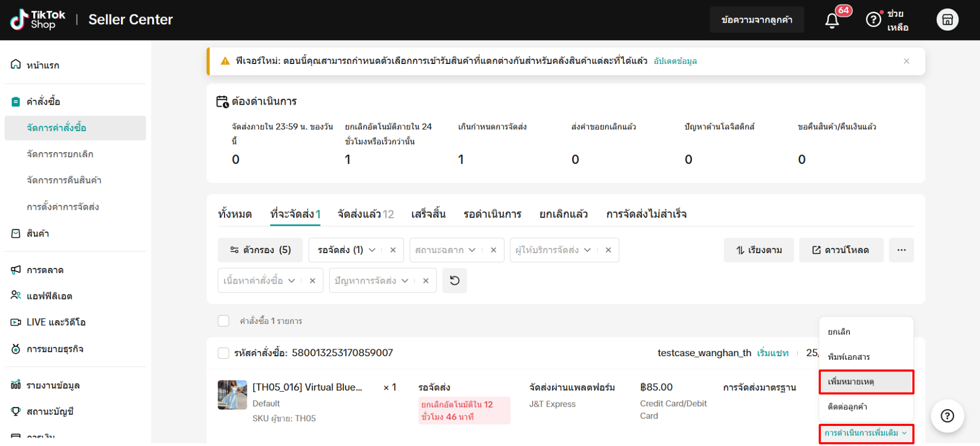980x446 pixels.
Task: Open the TikTok Shop logo home
Action: pos(38,20)
